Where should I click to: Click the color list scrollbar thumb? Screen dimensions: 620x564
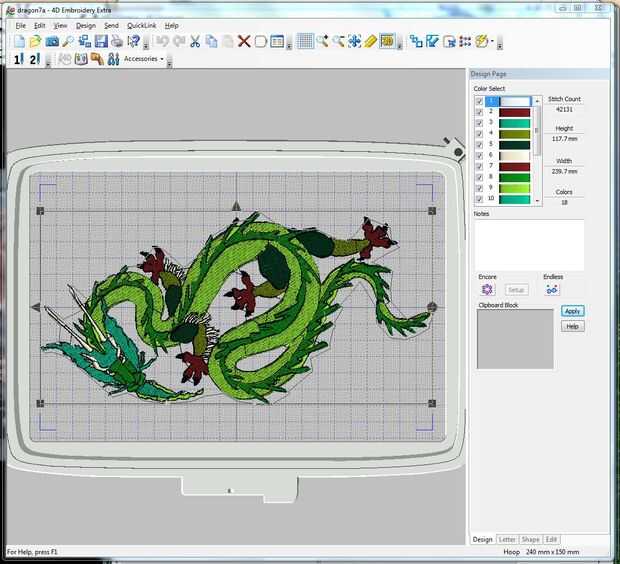(537, 131)
